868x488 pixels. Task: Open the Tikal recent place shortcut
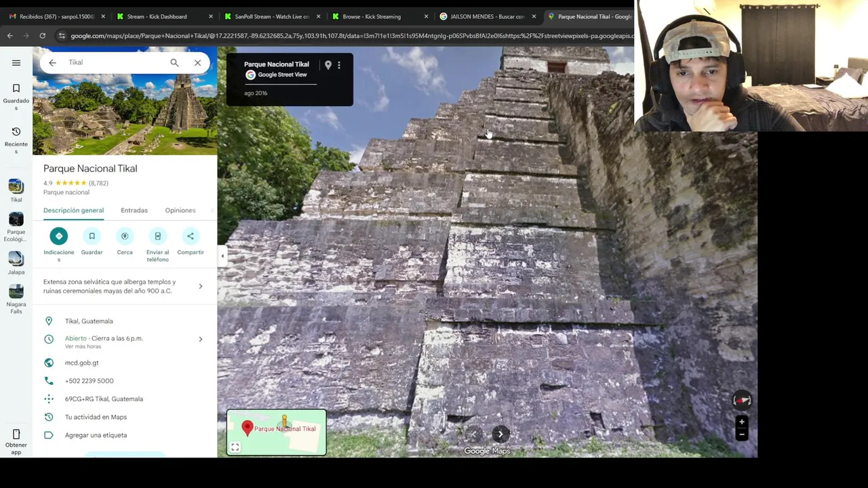coord(16,190)
